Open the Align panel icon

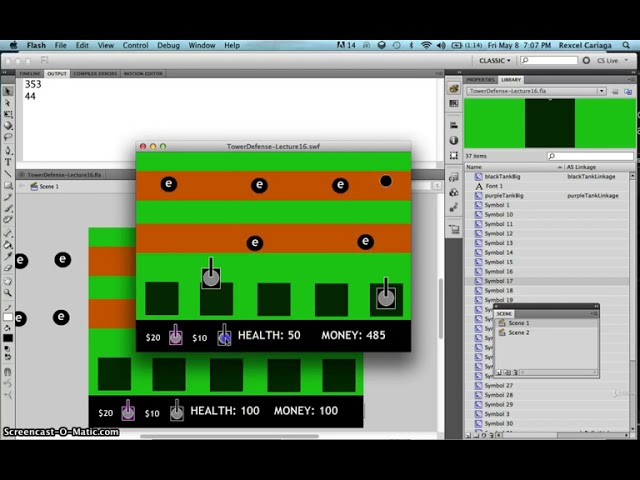coord(453,125)
